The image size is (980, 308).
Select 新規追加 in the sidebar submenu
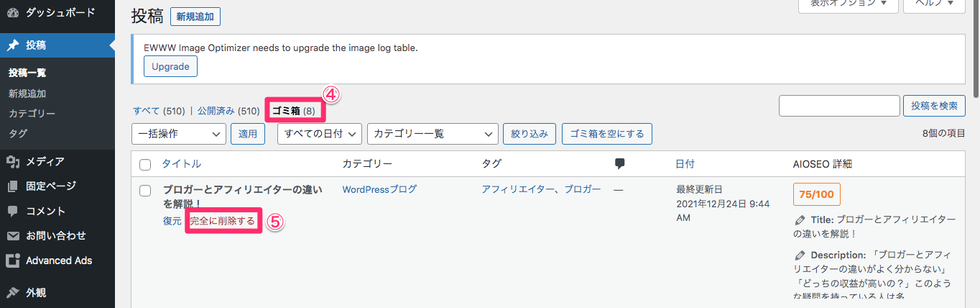tap(27, 93)
